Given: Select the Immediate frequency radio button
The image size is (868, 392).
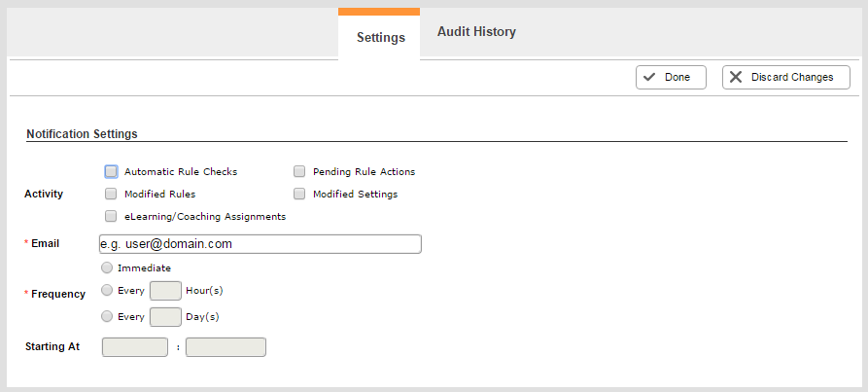Looking at the screenshot, I should 107,267.
